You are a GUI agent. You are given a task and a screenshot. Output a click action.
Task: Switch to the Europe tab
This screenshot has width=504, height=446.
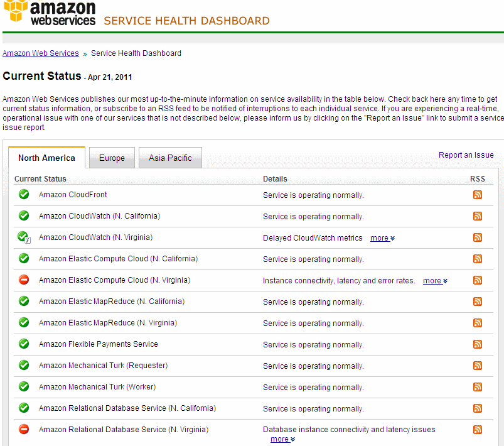pyautogui.click(x=112, y=158)
